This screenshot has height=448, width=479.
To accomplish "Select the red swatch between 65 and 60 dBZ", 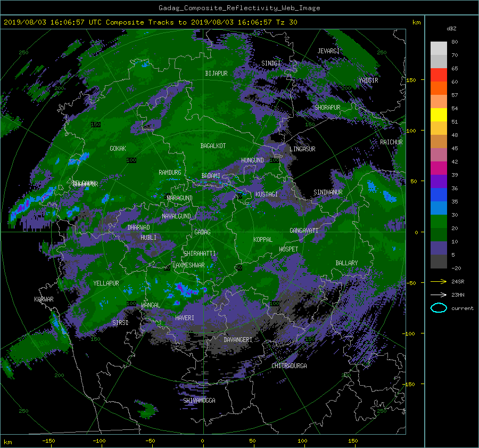I will 439,75.
